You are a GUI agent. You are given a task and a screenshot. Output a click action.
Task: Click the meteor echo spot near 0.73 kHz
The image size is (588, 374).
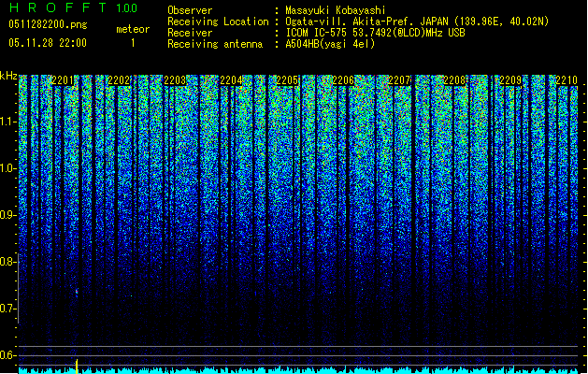pos(78,292)
